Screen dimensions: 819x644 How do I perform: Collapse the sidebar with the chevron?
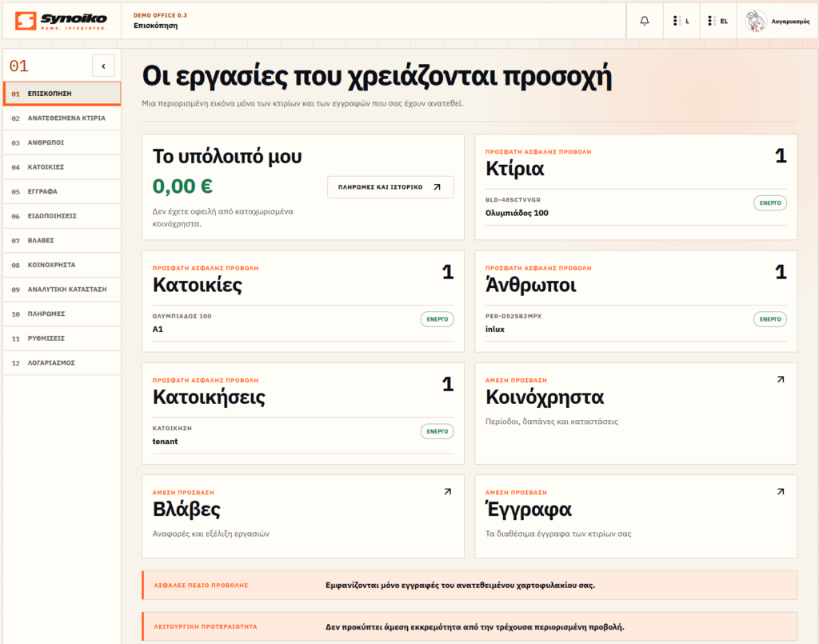pos(103,66)
